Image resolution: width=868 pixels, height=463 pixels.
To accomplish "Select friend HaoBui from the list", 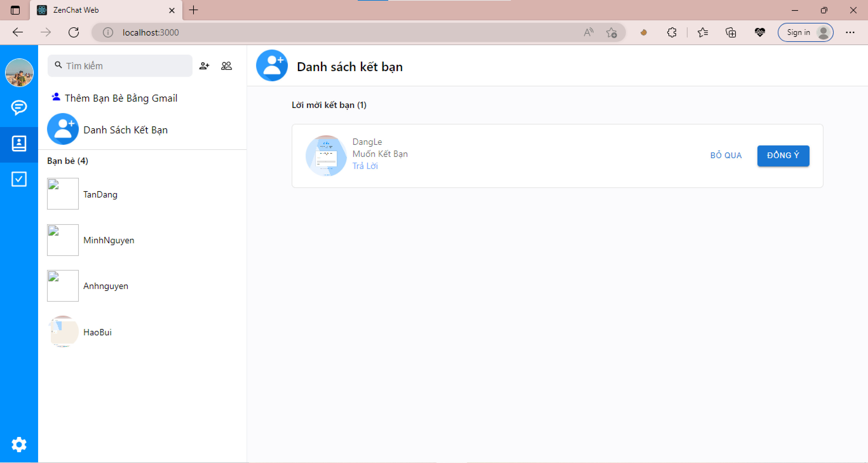I will pyautogui.click(x=98, y=332).
